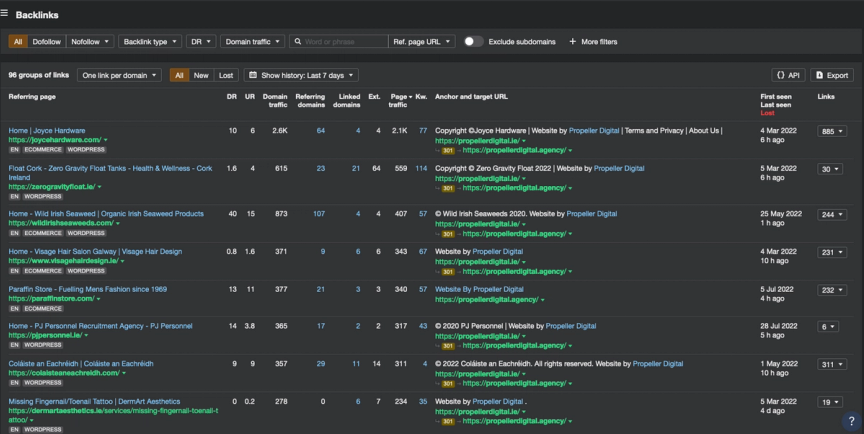Click the 301 redirect badge in Joyce Hardware row

(449, 150)
